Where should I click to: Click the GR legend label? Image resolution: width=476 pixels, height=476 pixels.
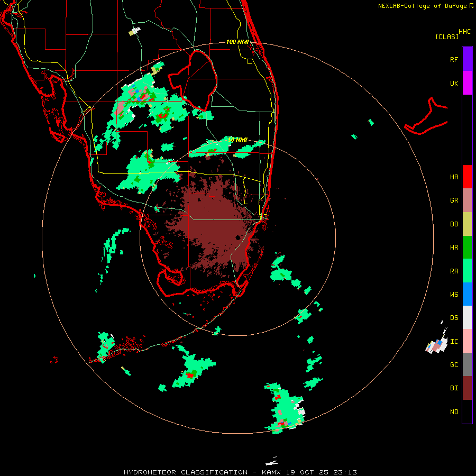click(x=454, y=200)
